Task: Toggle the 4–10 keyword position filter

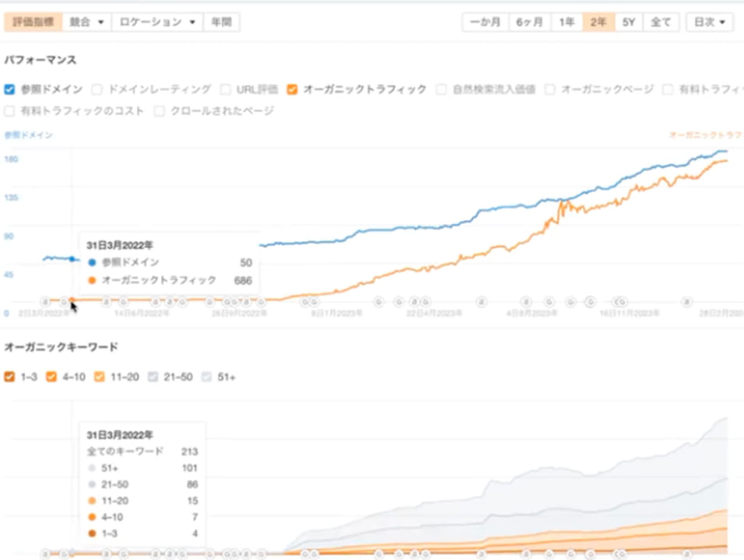Action: pos(51,377)
